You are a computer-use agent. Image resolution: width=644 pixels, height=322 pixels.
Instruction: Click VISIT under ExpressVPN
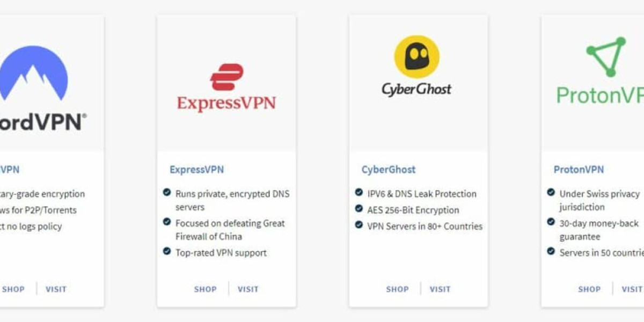click(248, 289)
